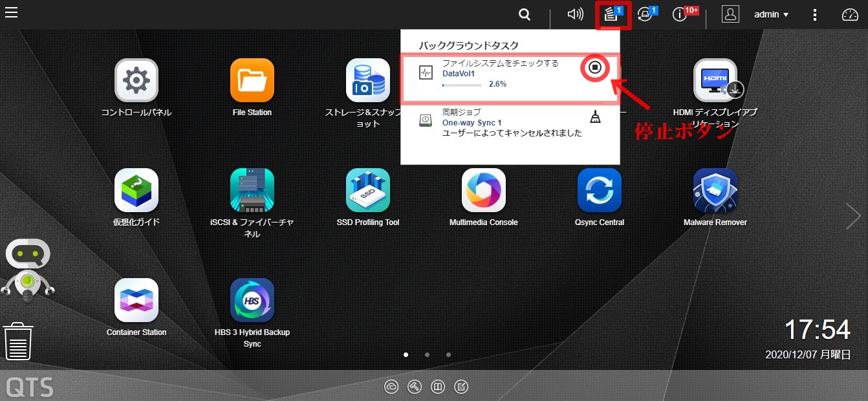Open the search magnifier in top bar
The height and width of the screenshot is (401, 868).
click(x=525, y=15)
